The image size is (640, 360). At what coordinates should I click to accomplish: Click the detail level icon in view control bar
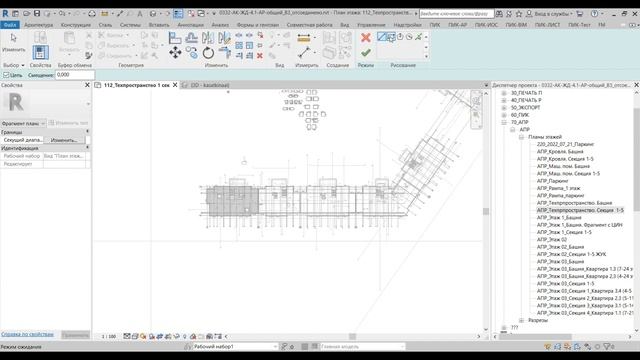pos(127,336)
